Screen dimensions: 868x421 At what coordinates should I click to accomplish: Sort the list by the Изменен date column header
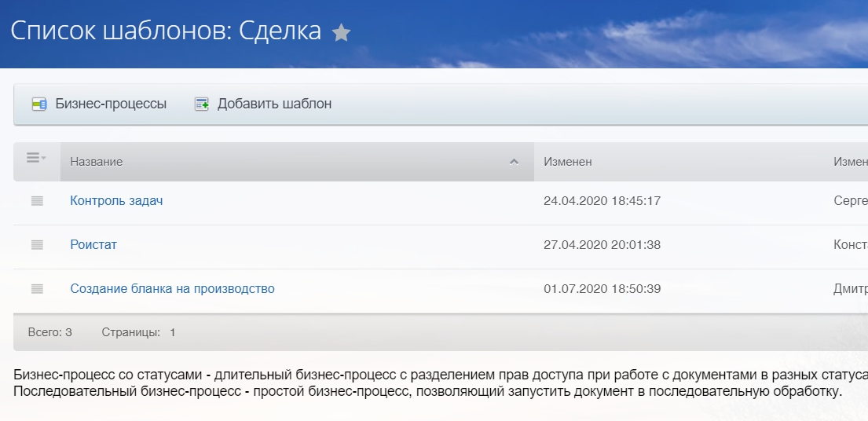[567, 162]
